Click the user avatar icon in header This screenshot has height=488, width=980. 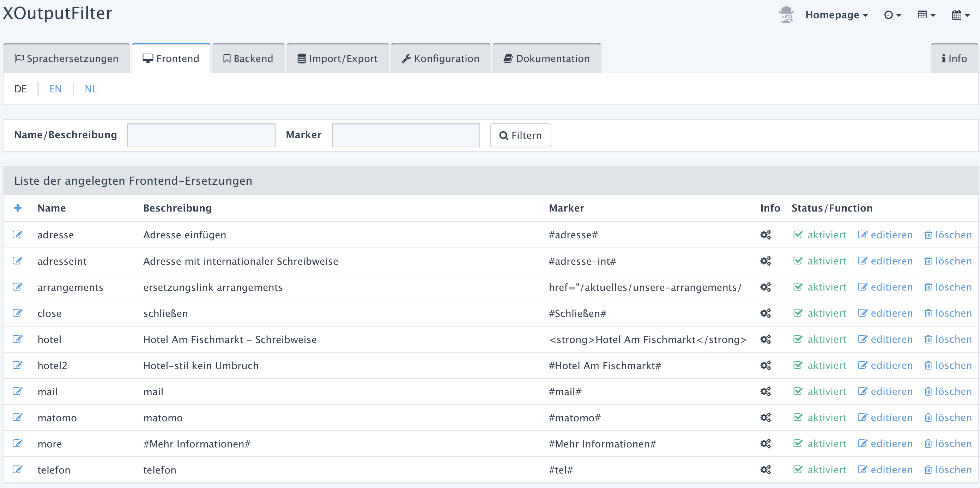[786, 15]
